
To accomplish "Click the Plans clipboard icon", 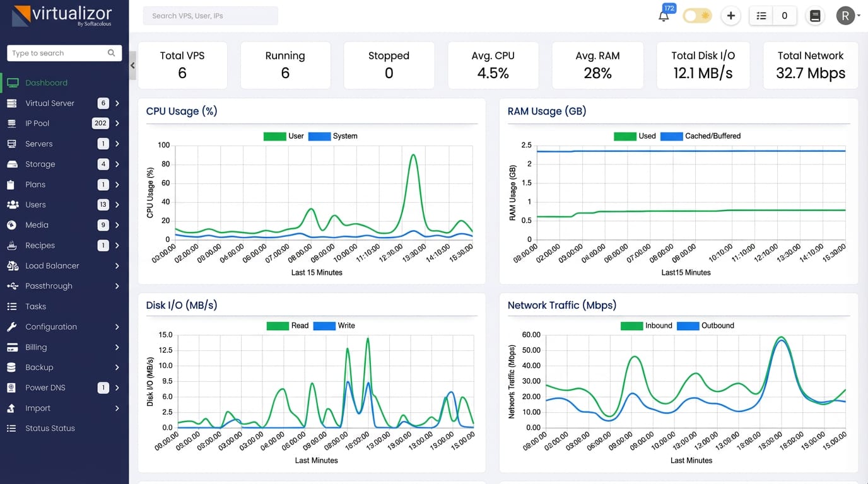I will [11, 185].
